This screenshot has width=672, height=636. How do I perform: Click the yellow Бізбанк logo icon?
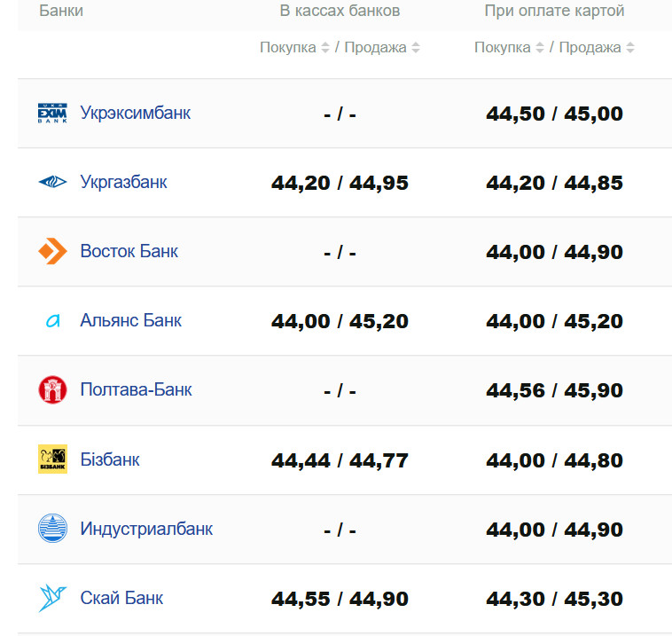coord(52,459)
